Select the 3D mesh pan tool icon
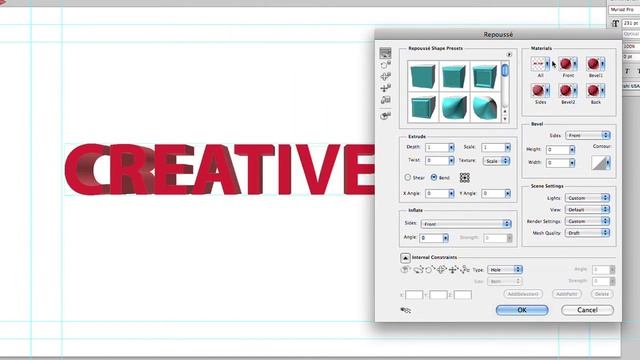This screenshot has width=640, height=360. 385,76
